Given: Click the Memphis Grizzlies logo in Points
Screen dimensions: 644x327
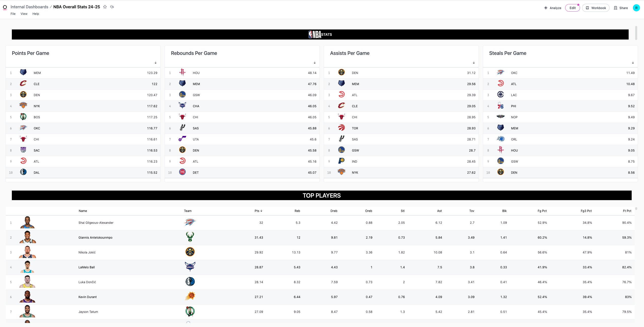Looking at the screenshot, I should [x=23, y=72].
